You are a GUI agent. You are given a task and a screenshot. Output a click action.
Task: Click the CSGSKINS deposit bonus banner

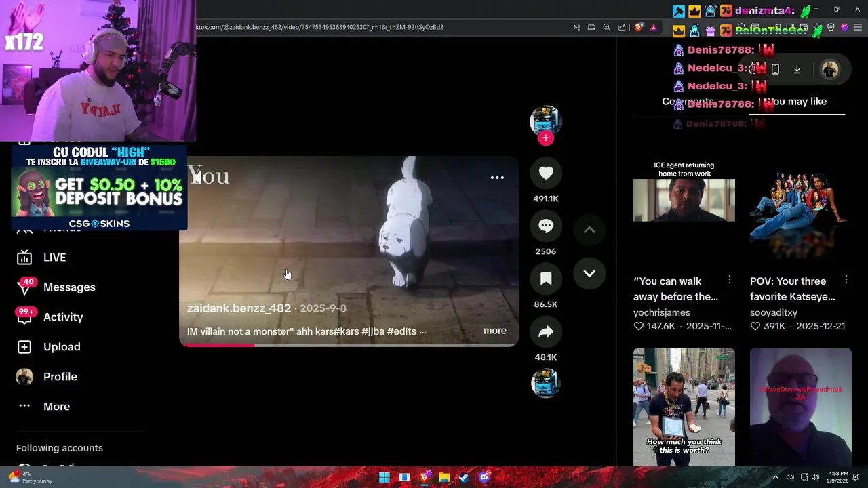tap(99, 188)
